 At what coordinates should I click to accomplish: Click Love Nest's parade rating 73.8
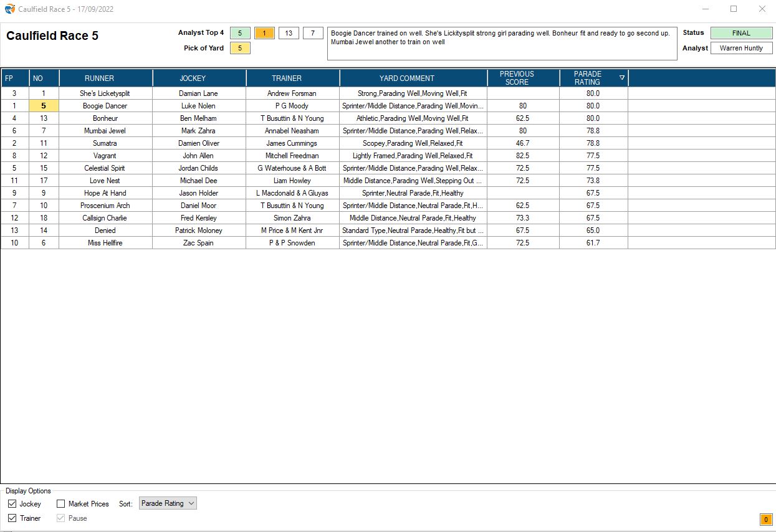[x=593, y=181]
